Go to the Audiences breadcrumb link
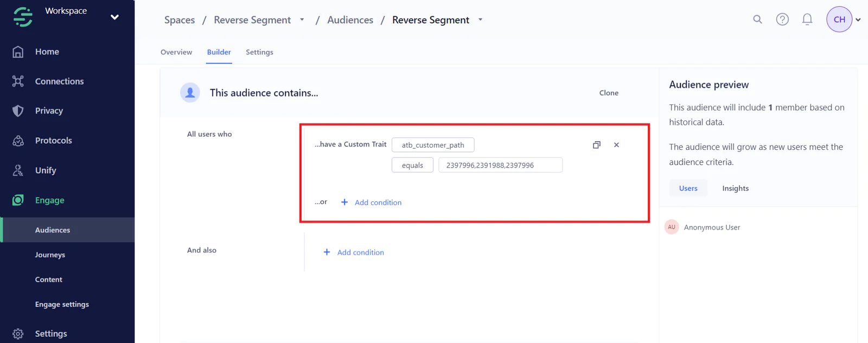 (x=350, y=20)
